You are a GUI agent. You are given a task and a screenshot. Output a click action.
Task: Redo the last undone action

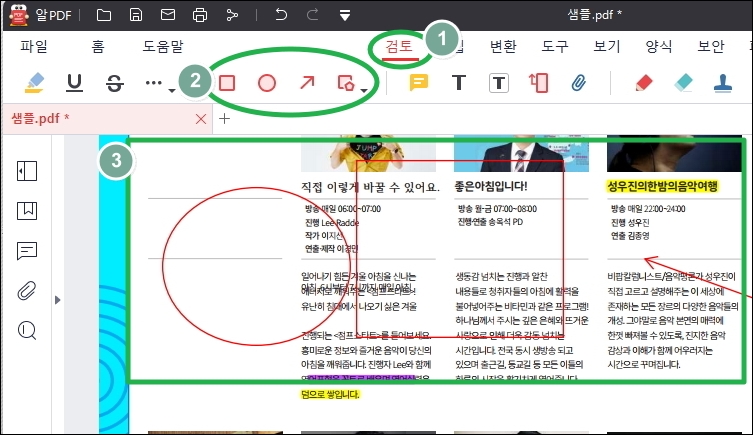[x=313, y=15]
